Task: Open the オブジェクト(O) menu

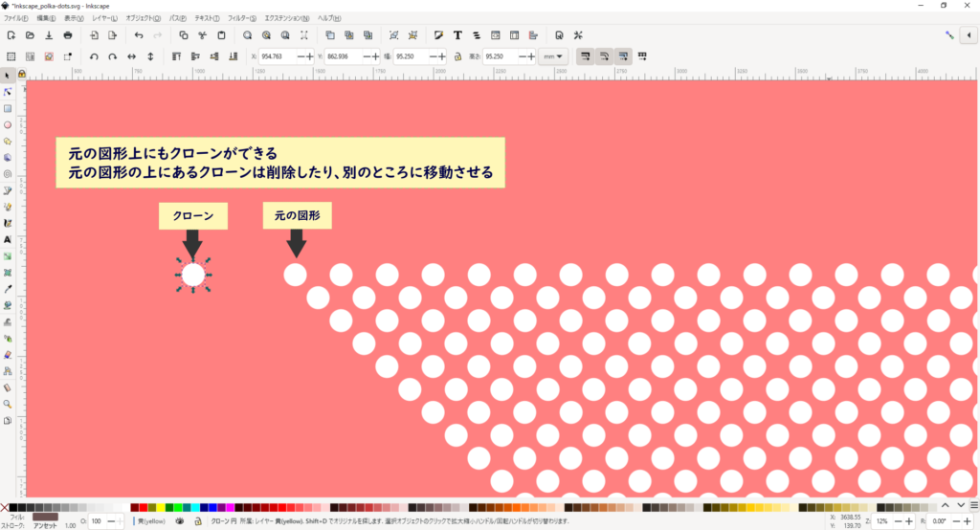Action: click(x=144, y=19)
